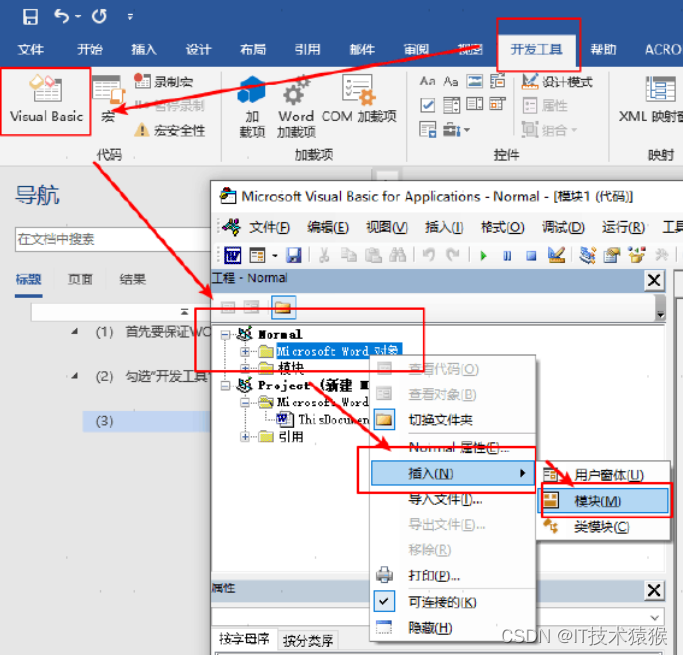Click the Macros (宏) icon
The image size is (683, 655).
[x=108, y=99]
